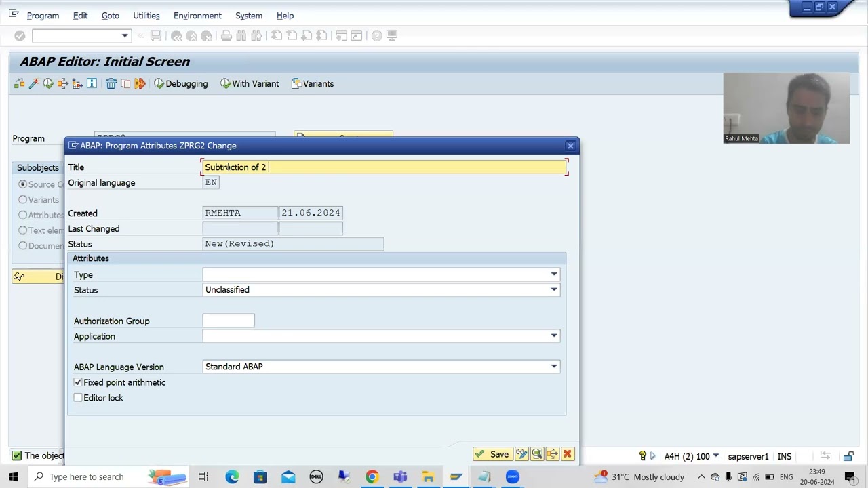Close the Program Attributes dialog
Viewport: 868px width, 488px height.
(x=570, y=146)
